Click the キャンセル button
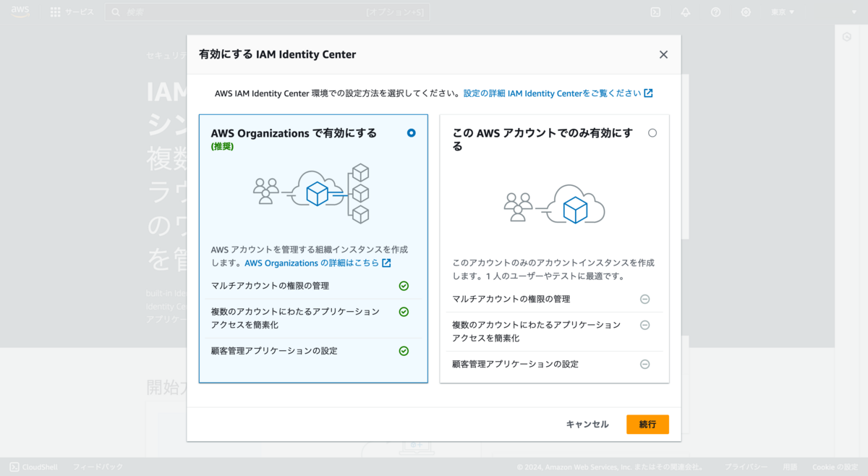 click(x=587, y=425)
